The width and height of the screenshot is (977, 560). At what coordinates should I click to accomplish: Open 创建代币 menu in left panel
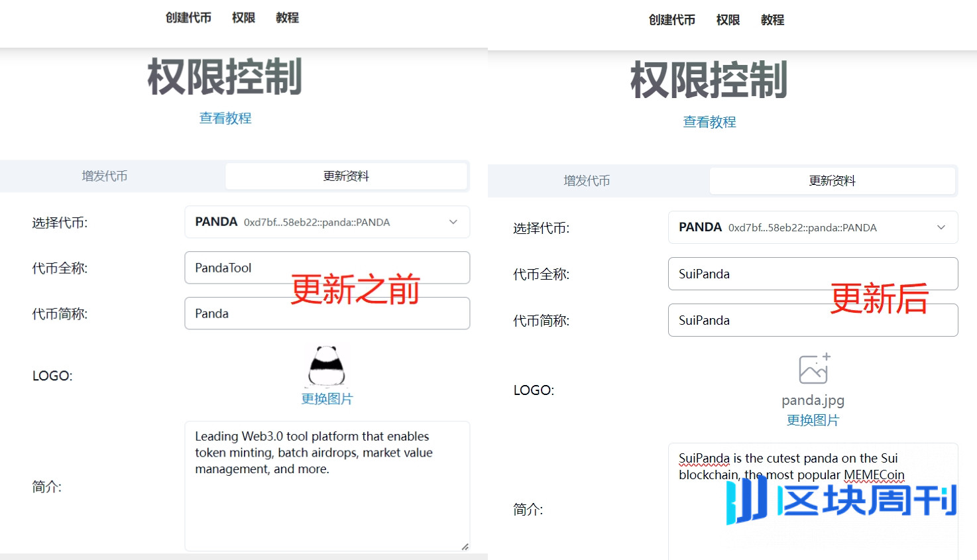[x=188, y=18]
